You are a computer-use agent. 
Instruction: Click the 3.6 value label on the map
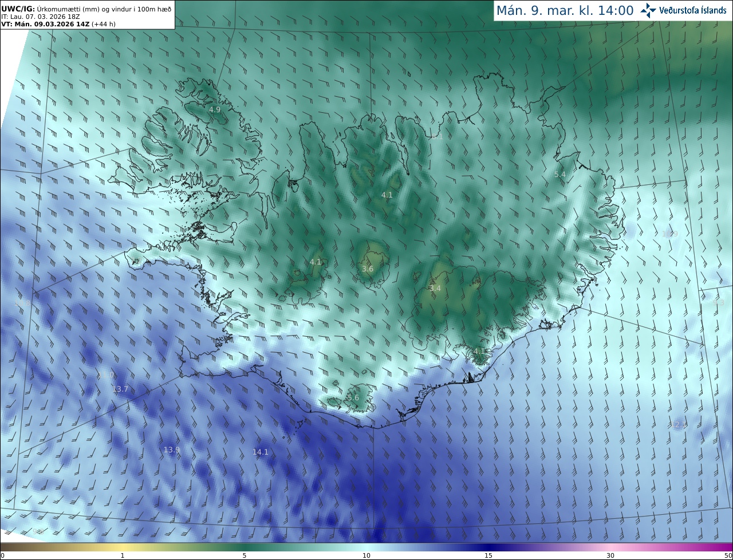(x=368, y=269)
